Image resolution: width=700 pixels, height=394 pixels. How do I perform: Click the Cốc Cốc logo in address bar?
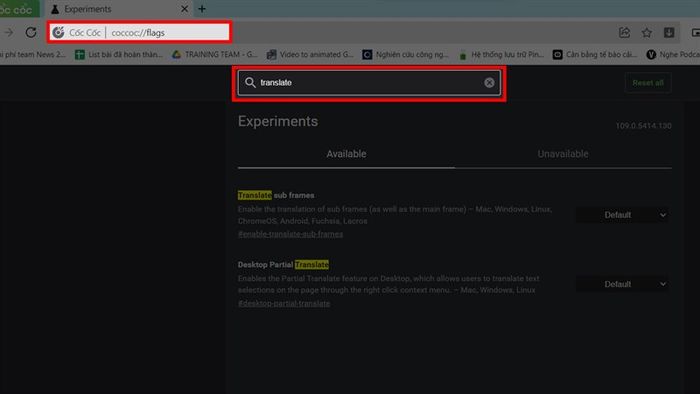coord(58,33)
